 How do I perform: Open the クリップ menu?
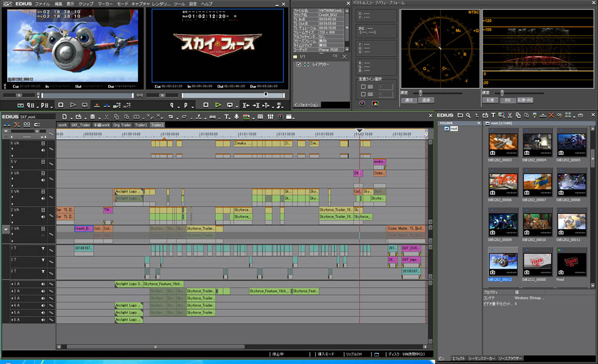click(x=86, y=4)
